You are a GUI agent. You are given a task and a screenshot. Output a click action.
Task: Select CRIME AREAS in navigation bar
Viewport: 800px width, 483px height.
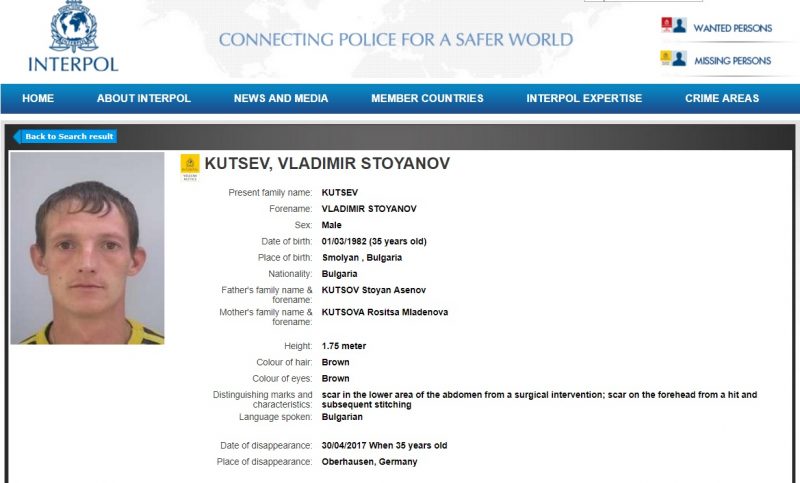coord(722,98)
